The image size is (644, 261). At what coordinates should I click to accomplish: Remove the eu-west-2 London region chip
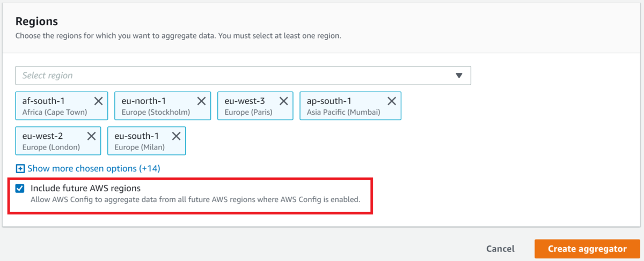[91, 136]
